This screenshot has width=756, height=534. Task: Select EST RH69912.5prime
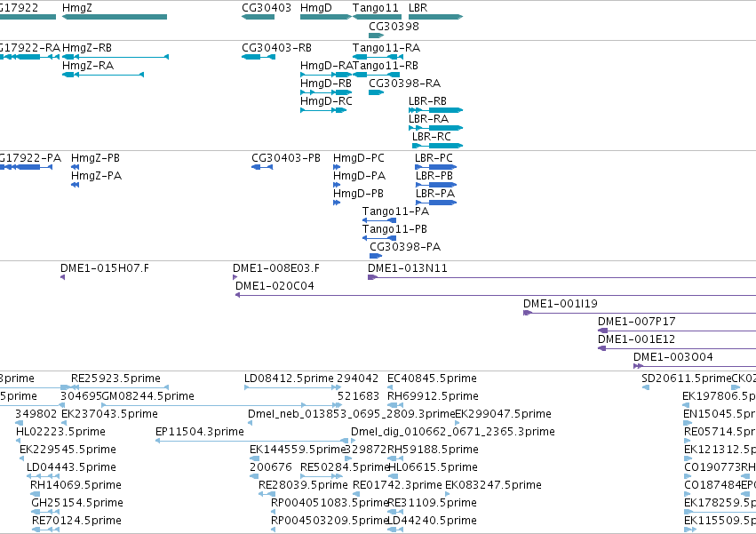tap(433, 396)
